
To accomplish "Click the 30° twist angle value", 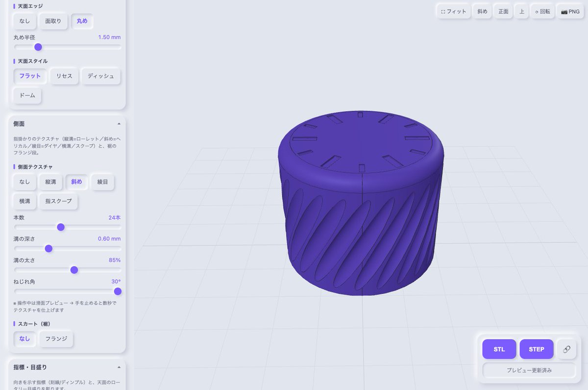I will coord(116,282).
